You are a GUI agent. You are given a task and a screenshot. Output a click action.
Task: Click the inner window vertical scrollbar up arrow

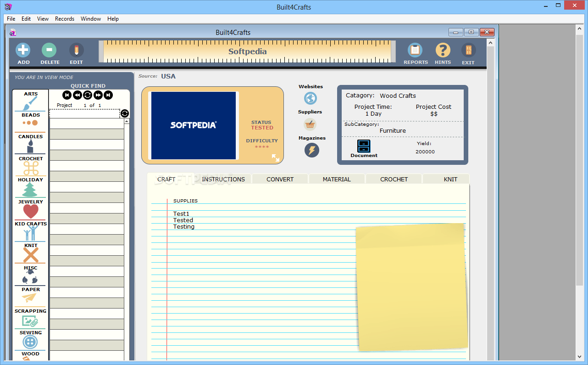click(490, 43)
